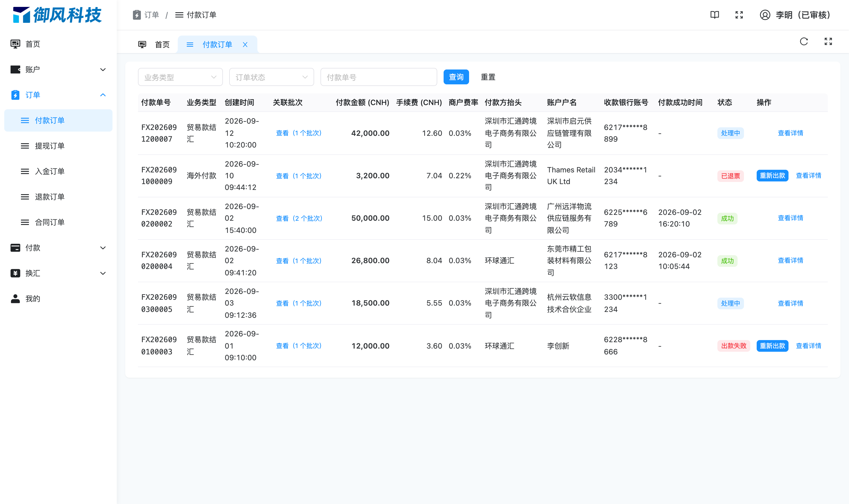849x504 pixels.
Task: View batch for order FX2026090200004
Action: 299,261
